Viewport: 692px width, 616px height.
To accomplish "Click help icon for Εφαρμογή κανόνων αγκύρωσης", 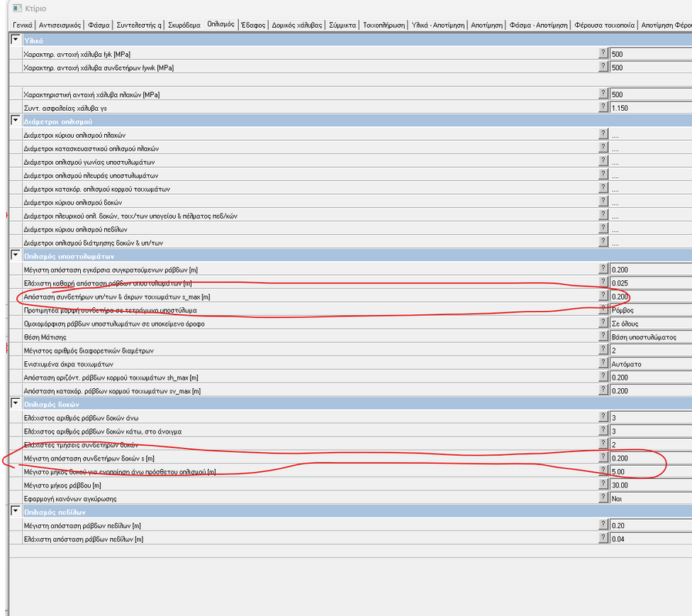I will (x=603, y=498).
